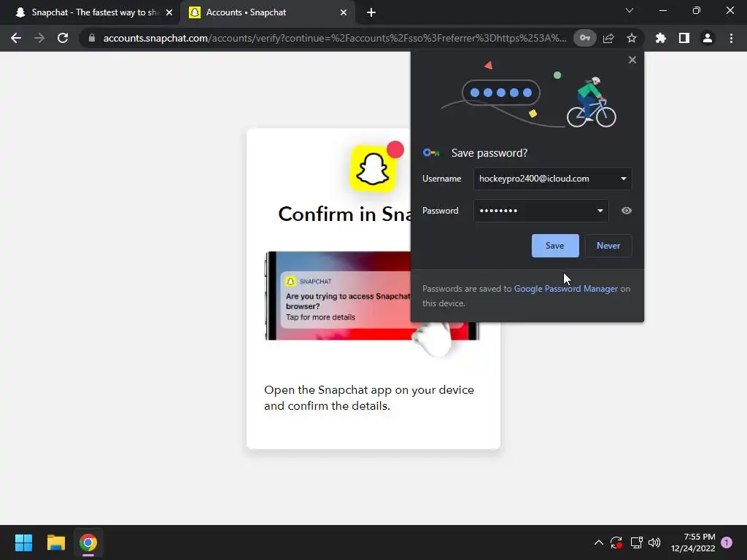This screenshot has height=560, width=747.
Task: Close the Save password popup
Action: pyautogui.click(x=632, y=60)
